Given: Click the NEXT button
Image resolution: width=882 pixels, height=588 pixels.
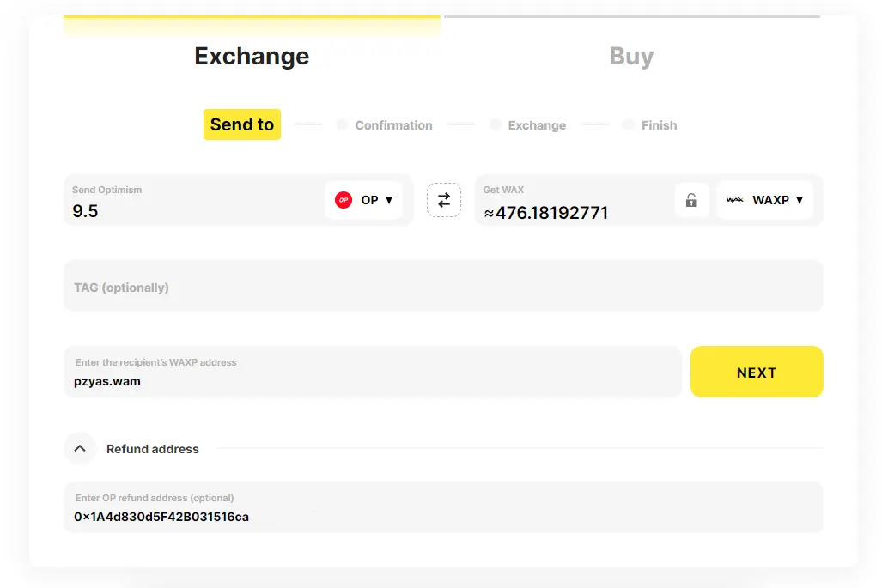Looking at the screenshot, I should point(757,372).
